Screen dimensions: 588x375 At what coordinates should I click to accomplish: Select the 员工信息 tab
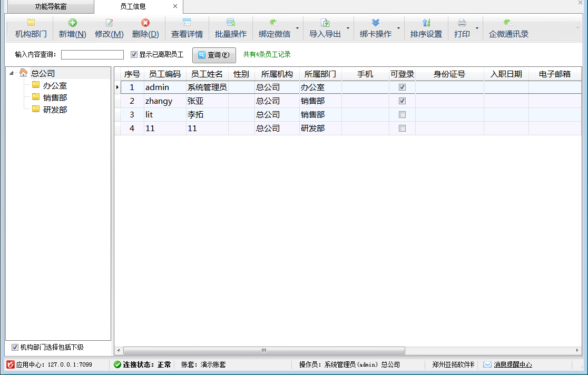pyautogui.click(x=133, y=7)
